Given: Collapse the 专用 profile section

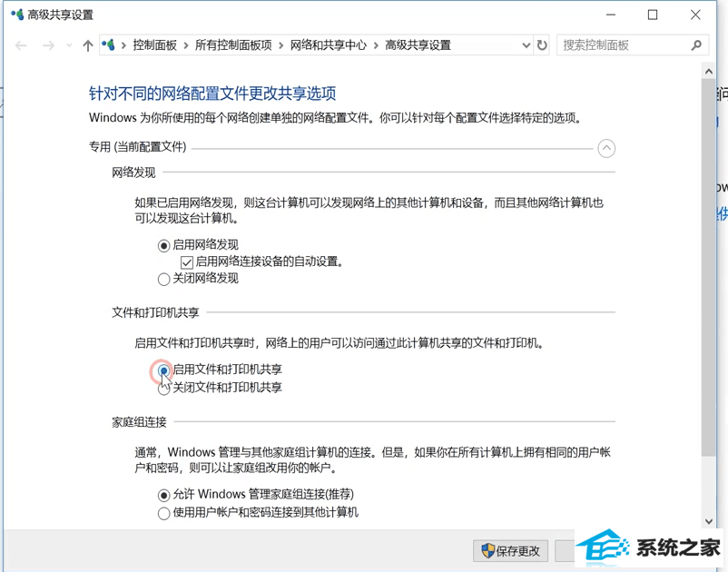Looking at the screenshot, I should pos(606,149).
